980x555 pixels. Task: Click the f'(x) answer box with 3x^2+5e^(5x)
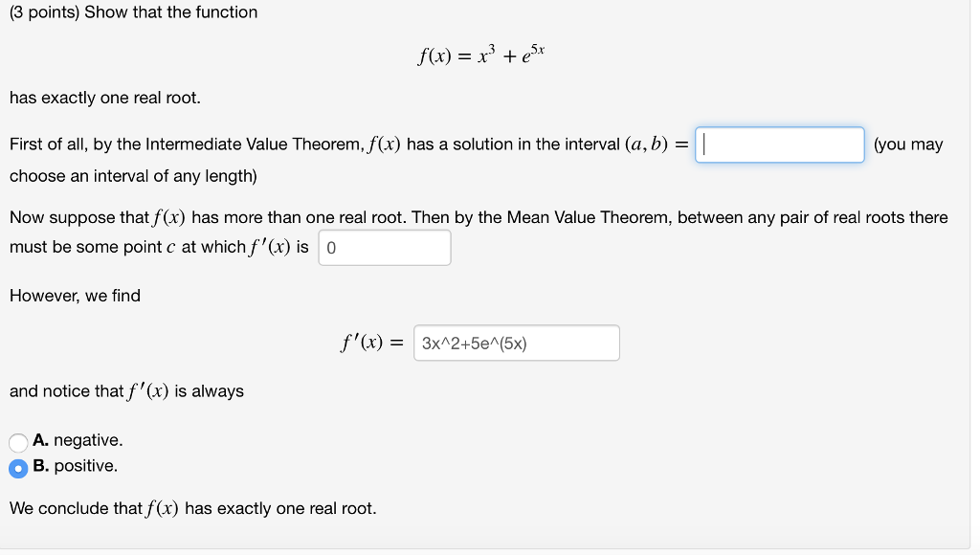click(515, 342)
